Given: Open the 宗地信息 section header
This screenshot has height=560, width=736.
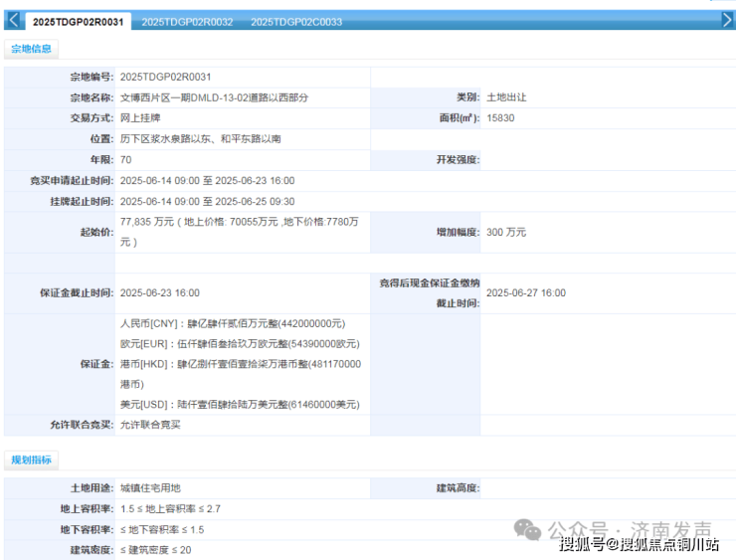Looking at the screenshot, I should pyautogui.click(x=31, y=49).
